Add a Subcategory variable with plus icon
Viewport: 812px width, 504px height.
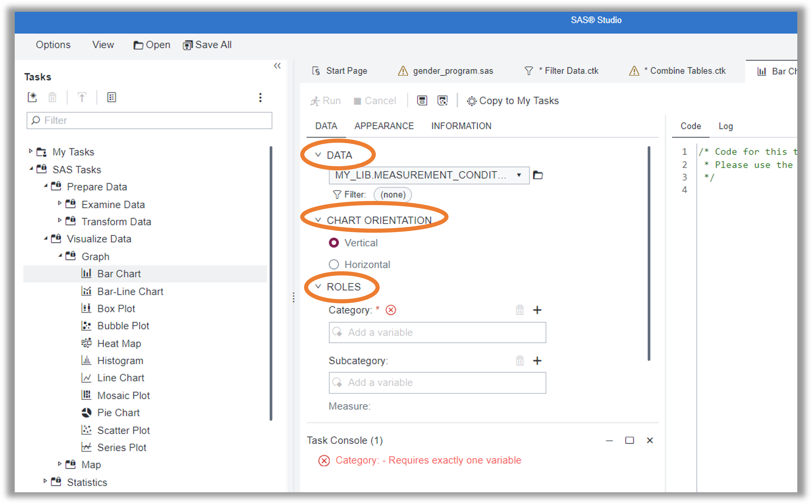pos(537,360)
